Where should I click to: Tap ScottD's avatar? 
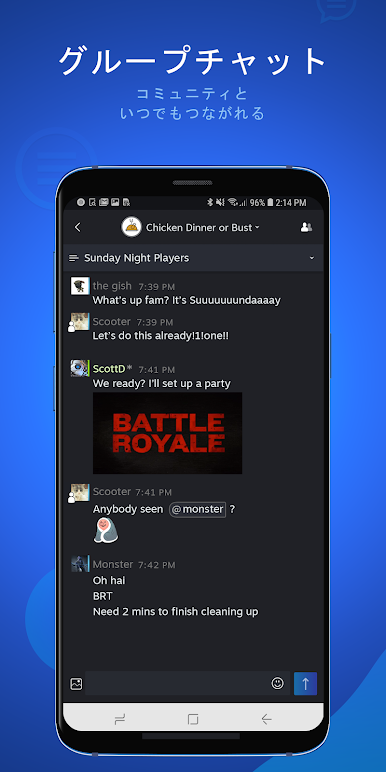click(80, 368)
